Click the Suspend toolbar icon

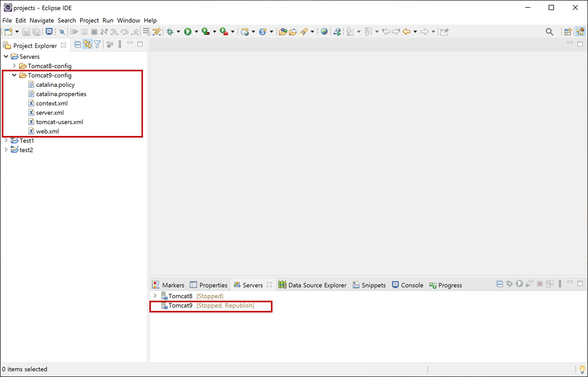[84, 32]
